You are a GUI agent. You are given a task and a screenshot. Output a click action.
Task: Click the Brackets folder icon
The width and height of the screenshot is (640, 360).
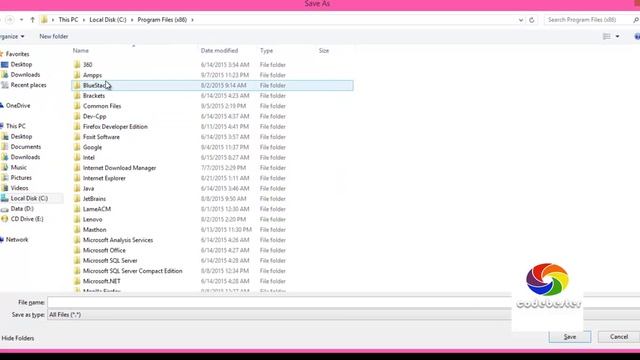pyautogui.click(x=77, y=96)
